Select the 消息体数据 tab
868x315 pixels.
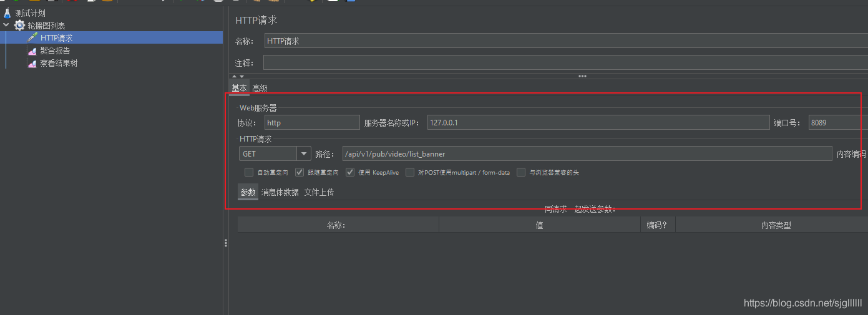[280, 192]
